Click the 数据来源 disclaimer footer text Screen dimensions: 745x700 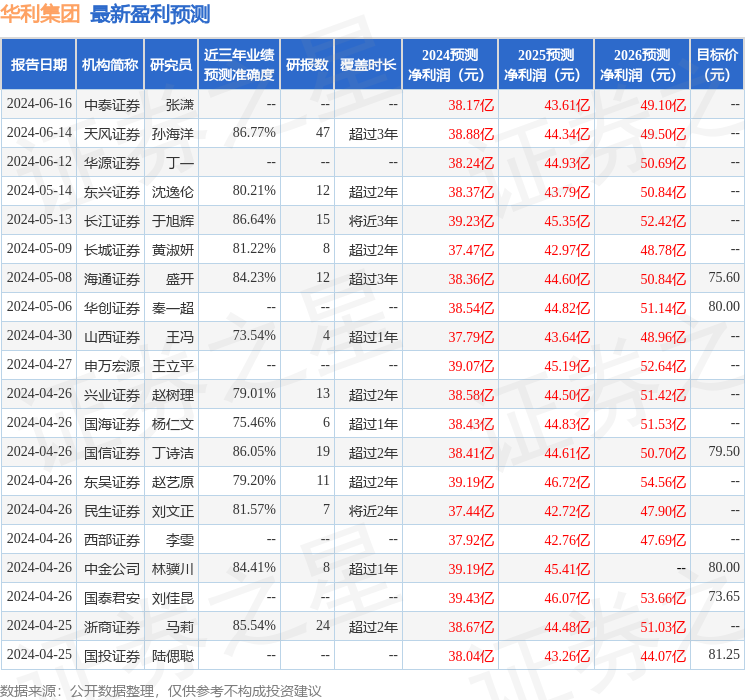click(161, 690)
